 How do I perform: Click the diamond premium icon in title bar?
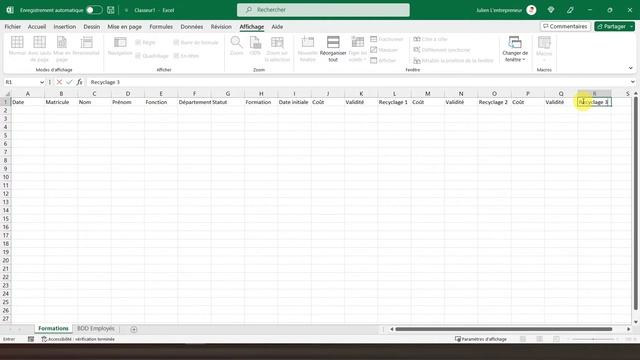(x=551, y=10)
